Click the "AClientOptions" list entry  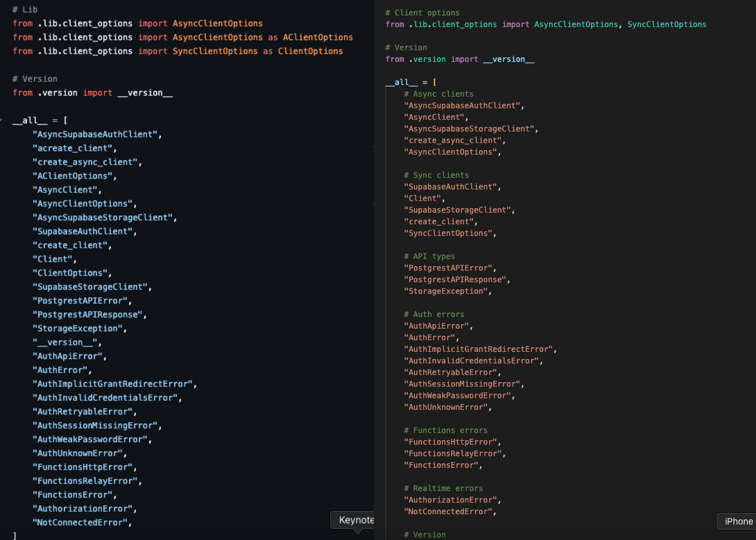click(x=74, y=176)
